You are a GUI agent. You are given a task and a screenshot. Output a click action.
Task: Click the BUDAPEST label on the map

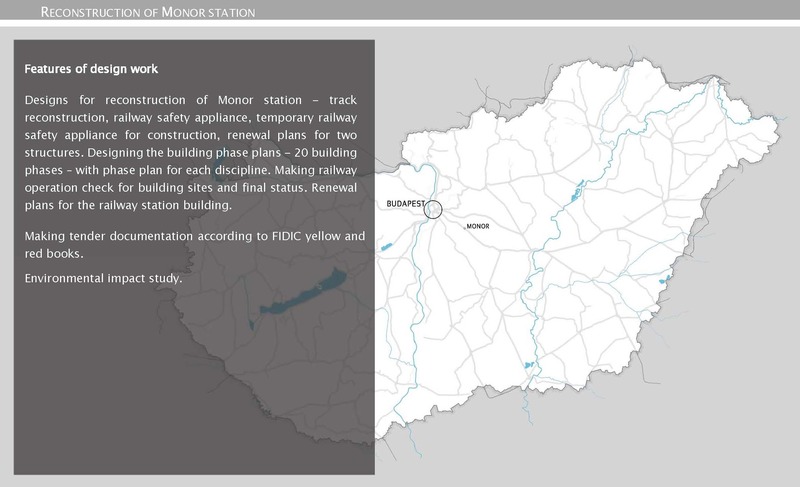[406, 203]
